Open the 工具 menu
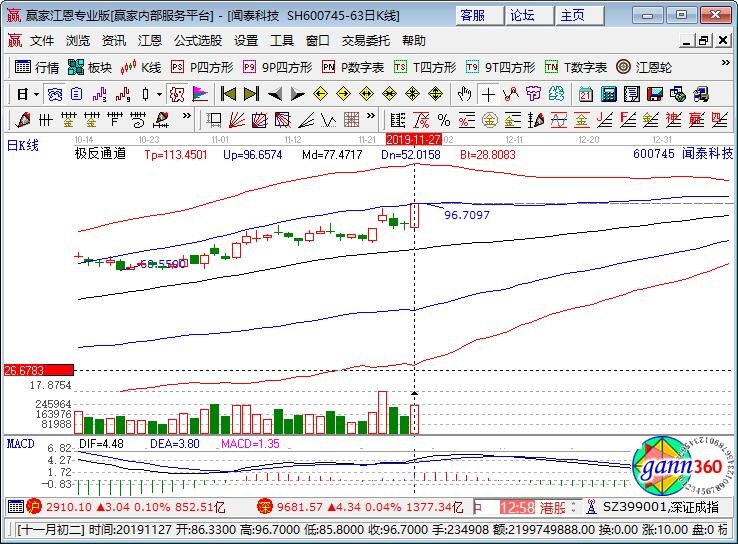 (282, 41)
